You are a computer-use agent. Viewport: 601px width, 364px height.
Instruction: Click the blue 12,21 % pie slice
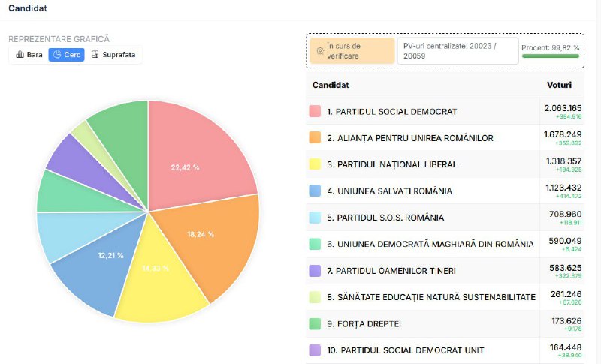(98, 263)
